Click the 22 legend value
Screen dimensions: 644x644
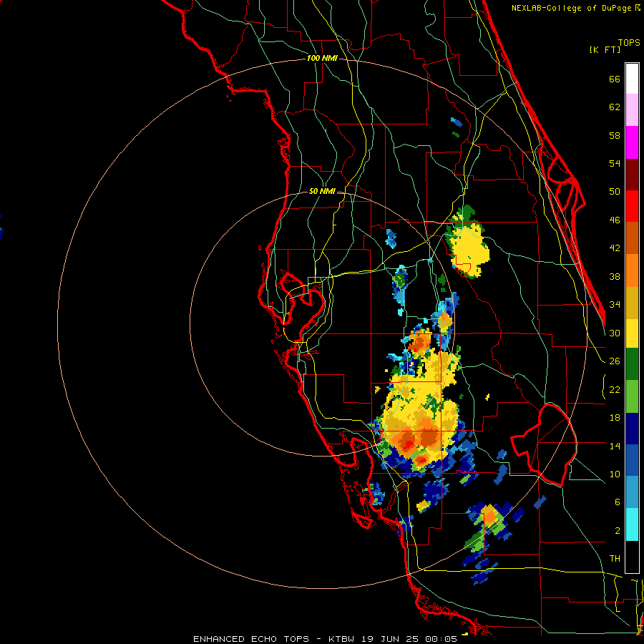615,390
